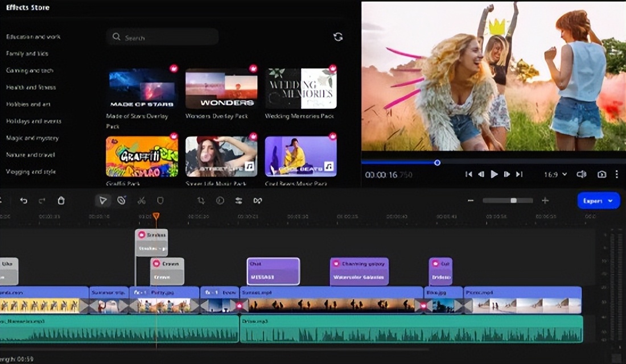Toggle the pointer selection mode

point(103,201)
